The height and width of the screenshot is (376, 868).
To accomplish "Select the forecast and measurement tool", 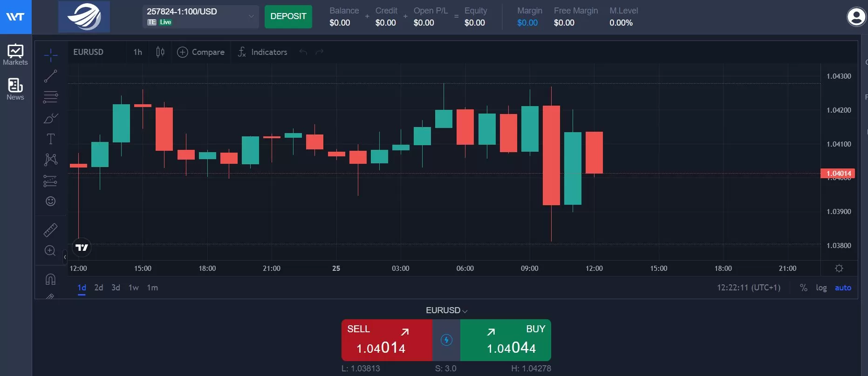I will [51, 181].
